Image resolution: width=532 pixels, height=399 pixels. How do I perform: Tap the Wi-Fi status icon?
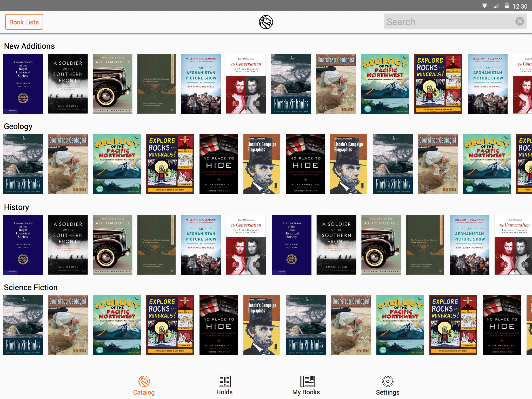pyautogui.click(x=484, y=6)
